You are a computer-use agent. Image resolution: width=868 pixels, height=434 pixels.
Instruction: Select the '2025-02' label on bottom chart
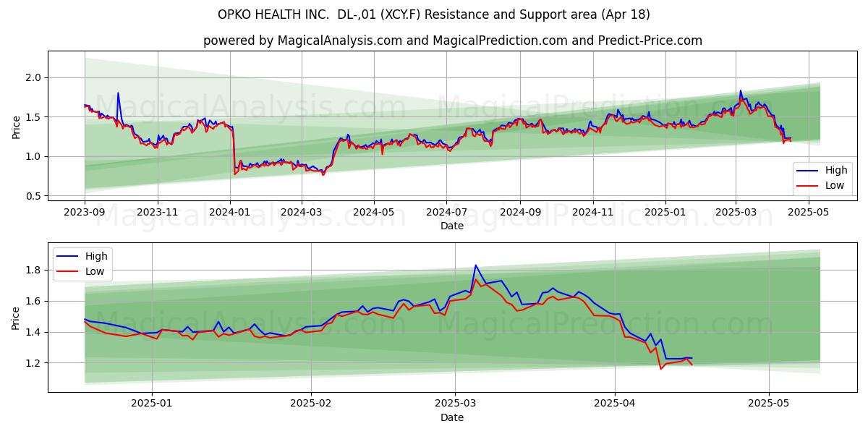point(312,404)
